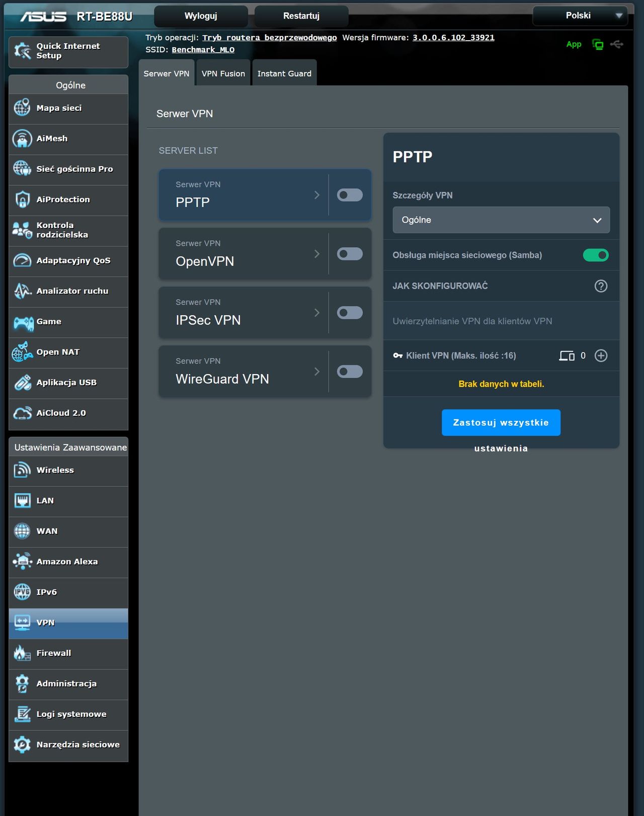Open Firewall in the sidebar menu
644x816 pixels.
(x=68, y=653)
